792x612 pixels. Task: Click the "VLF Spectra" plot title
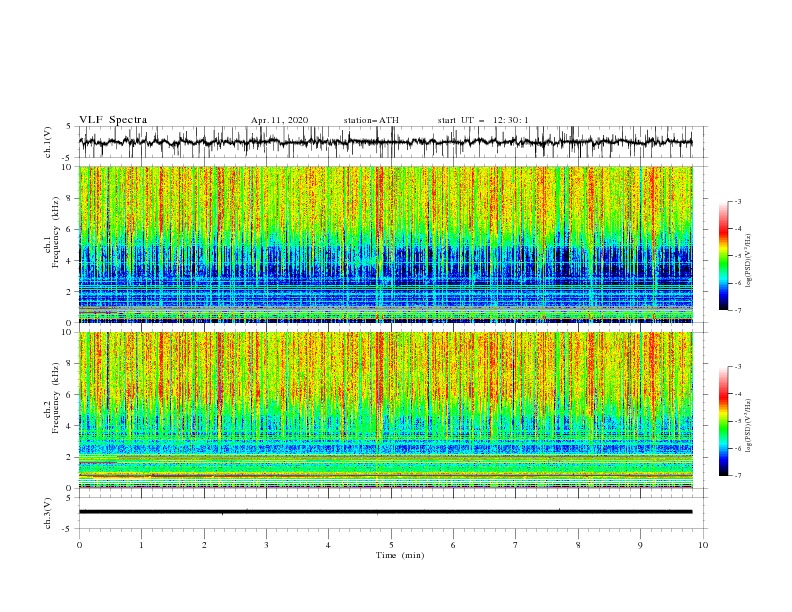113,120
